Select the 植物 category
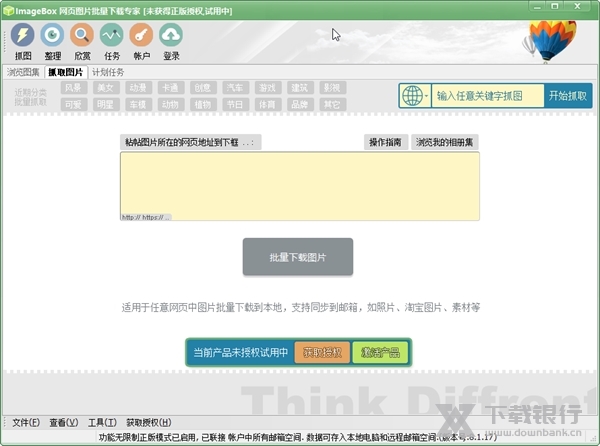This screenshot has width=600, height=446. [x=203, y=104]
